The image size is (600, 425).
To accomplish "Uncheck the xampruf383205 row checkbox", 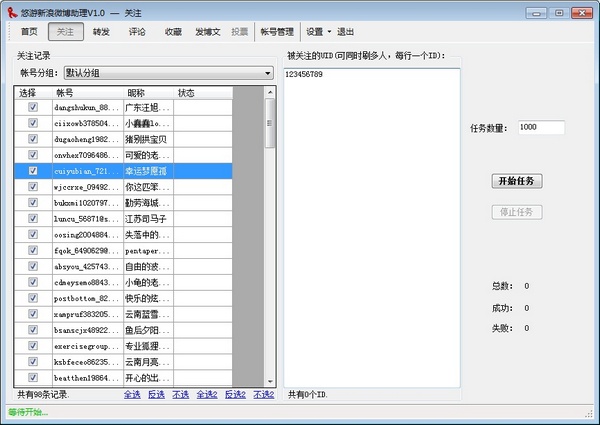I will [x=33, y=314].
